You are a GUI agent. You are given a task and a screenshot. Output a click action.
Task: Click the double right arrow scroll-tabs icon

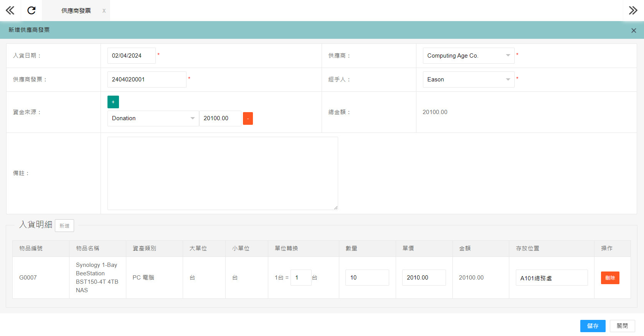click(633, 10)
